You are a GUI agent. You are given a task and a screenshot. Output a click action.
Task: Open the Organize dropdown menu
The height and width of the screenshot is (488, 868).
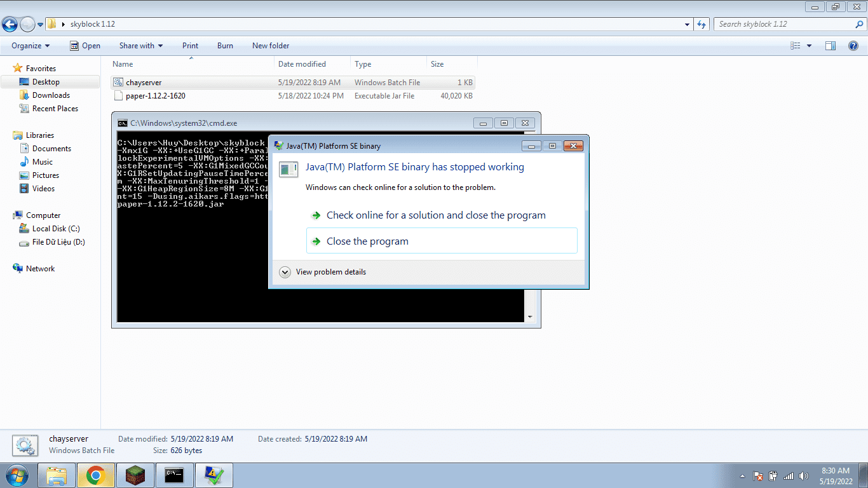click(x=31, y=46)
